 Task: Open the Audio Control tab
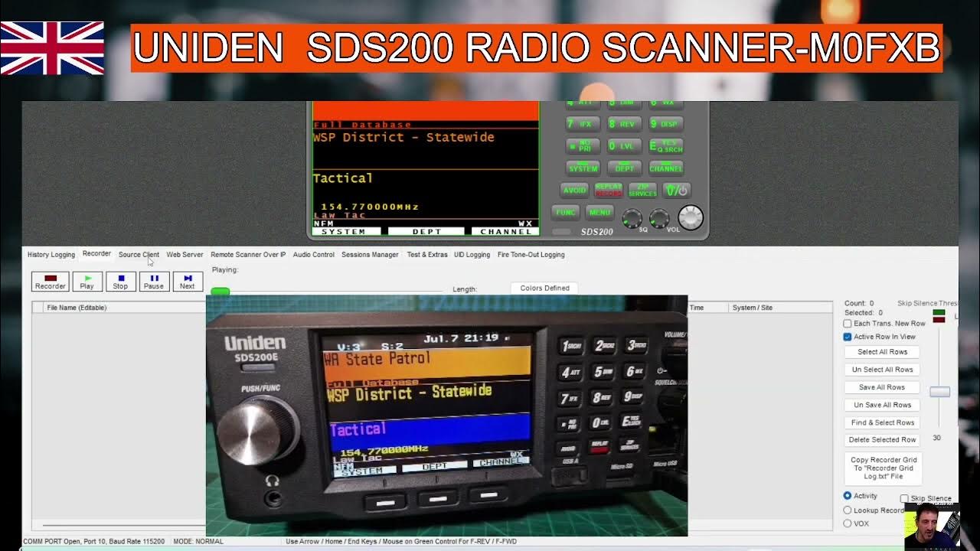(314, 255)
